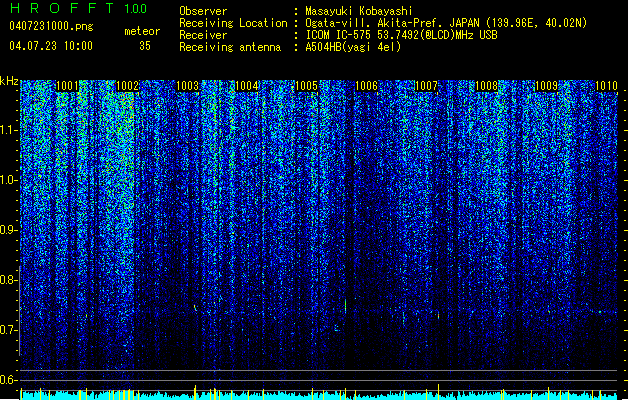Click the 1005 time marker
Viewport: 629px width, 400px height.
click(306, 86)
